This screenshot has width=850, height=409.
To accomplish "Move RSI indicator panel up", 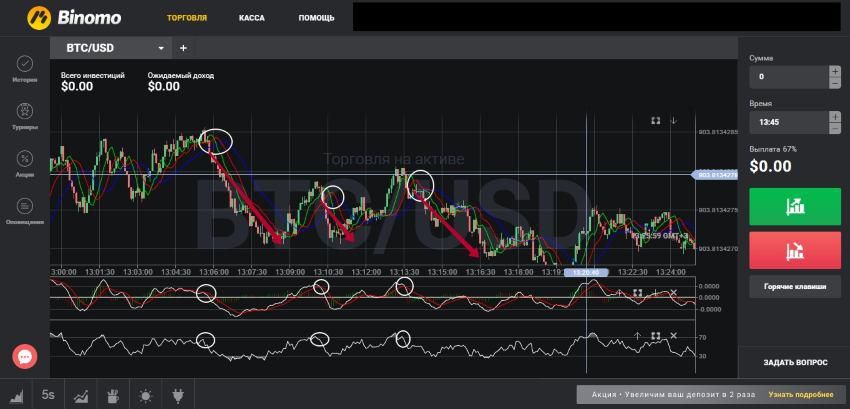I will click(x=638, y=336).
